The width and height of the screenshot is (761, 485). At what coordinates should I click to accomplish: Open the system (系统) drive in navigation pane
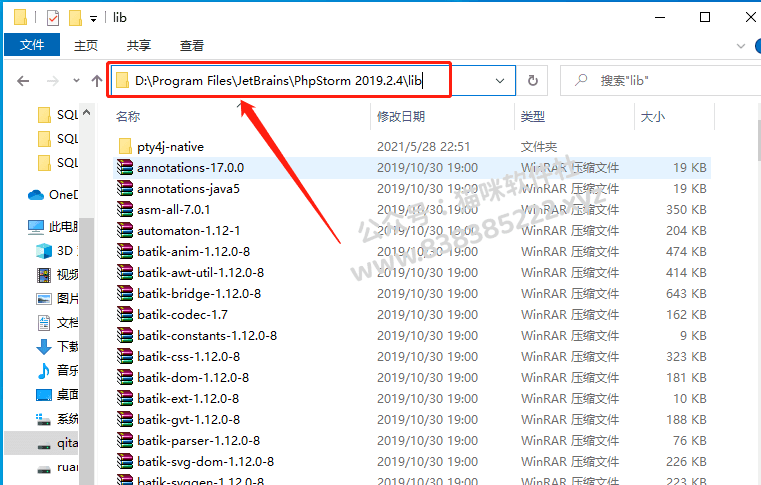pyautogui.click(x=57, y=418)
